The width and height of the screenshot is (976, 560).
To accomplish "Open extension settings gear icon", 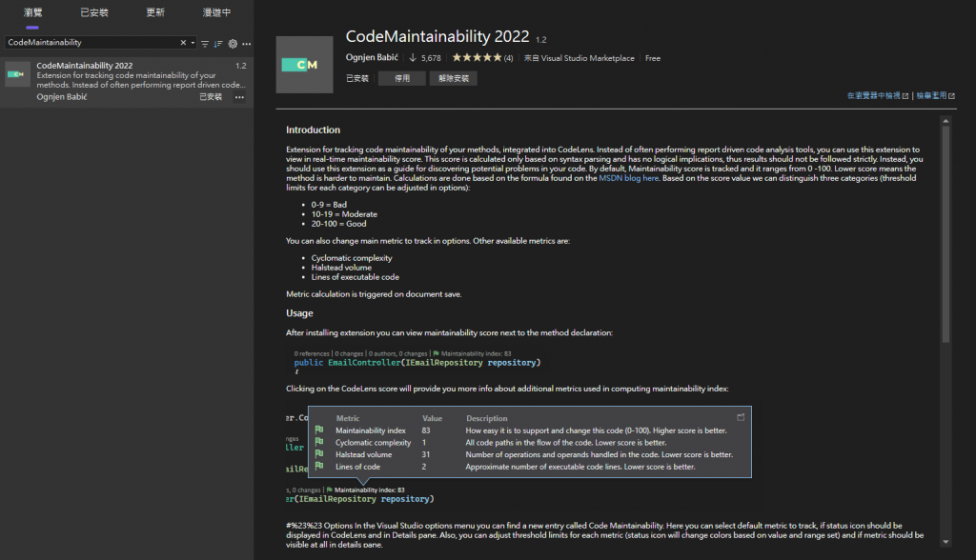I will point(233,44).
